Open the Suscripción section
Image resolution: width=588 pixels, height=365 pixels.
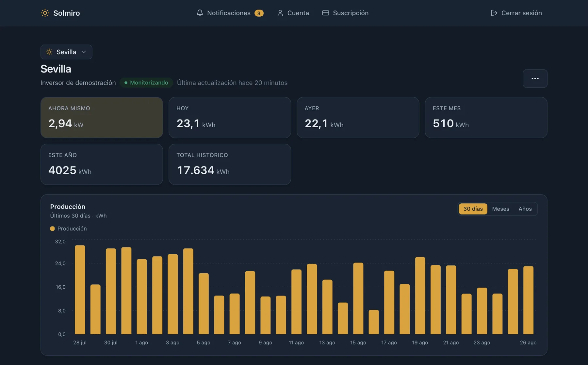pyautogui.click(x=345, y=13)
